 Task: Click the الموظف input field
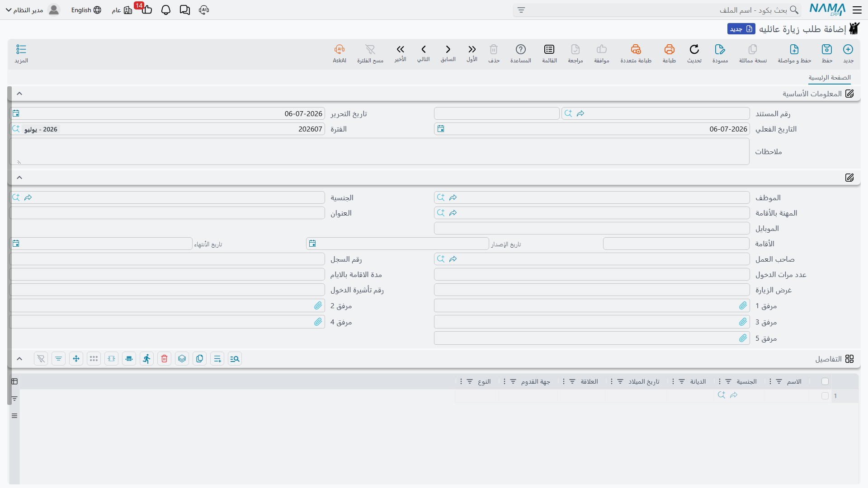(x=592, y=197)
